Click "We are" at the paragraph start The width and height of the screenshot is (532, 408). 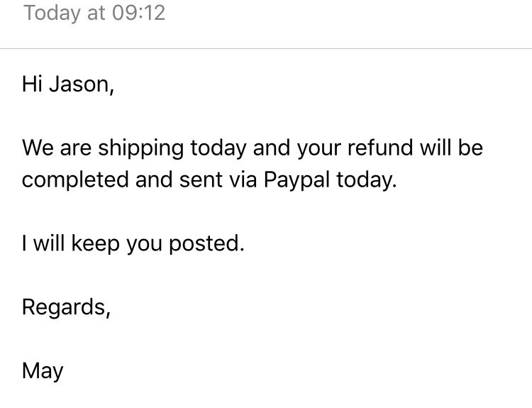[x=57, y=148]
